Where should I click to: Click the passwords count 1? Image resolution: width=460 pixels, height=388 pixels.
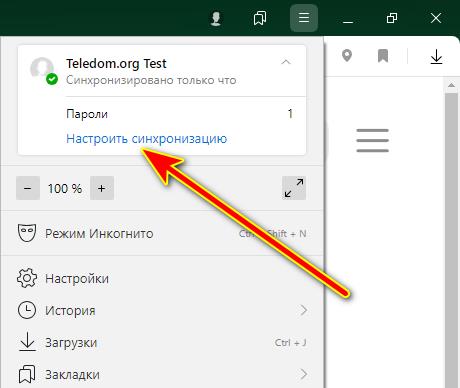(290, 114)
